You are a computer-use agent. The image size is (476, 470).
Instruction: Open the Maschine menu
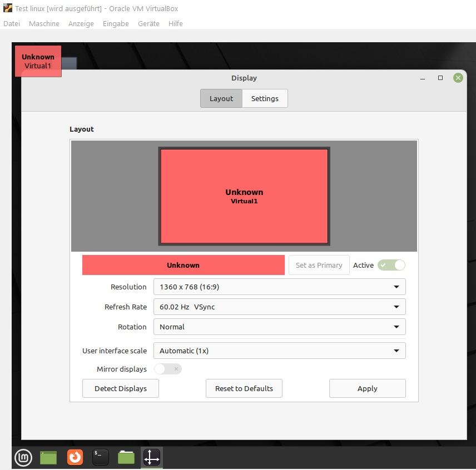44,24
